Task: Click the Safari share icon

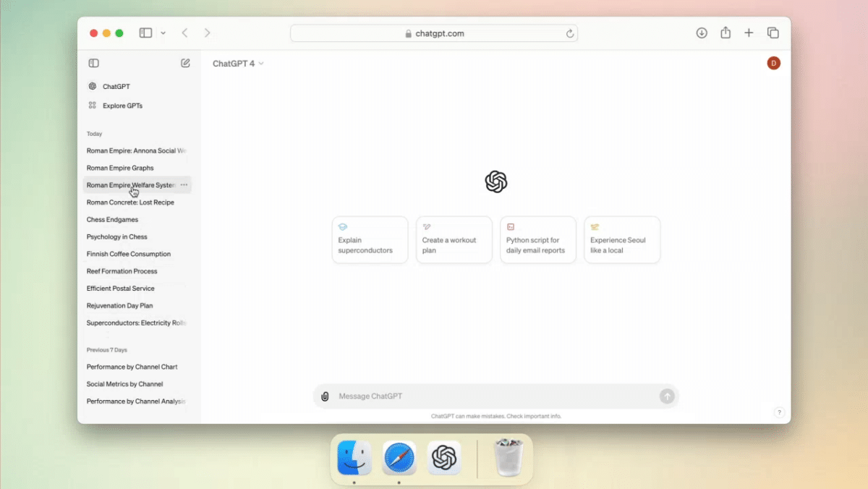Action: tap(725, 33)
